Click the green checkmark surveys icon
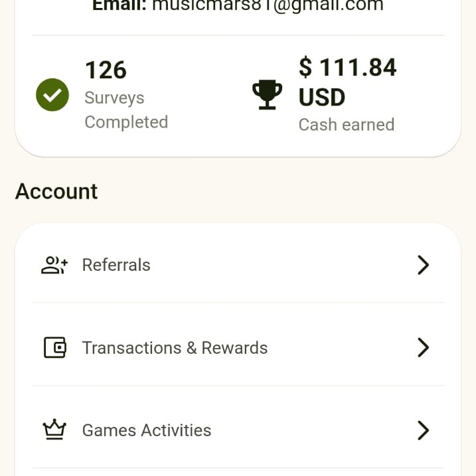 tap(52, 95)
